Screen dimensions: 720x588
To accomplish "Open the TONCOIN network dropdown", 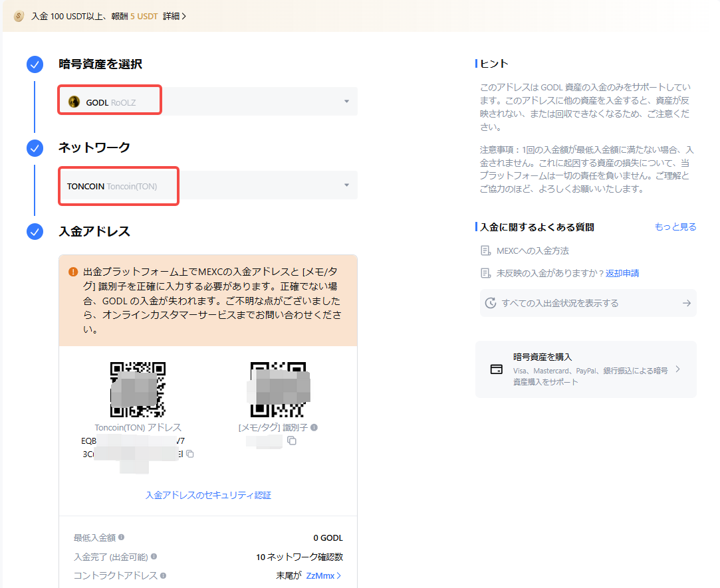I will [346, 185].
